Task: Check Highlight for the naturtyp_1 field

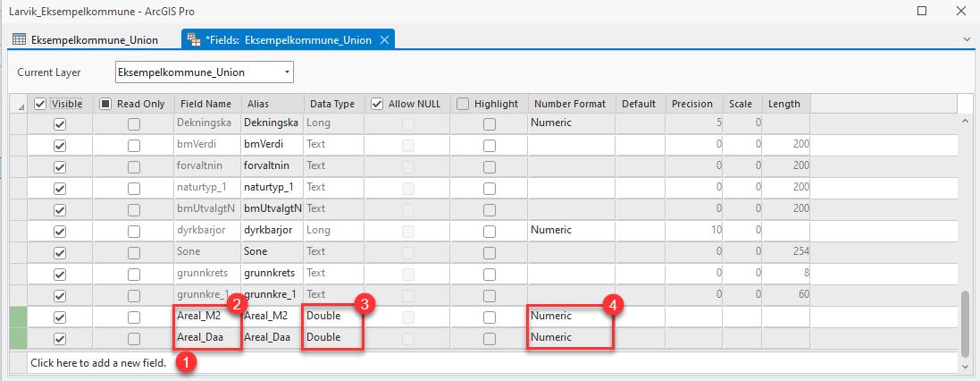Action: [x=490, y=189]
